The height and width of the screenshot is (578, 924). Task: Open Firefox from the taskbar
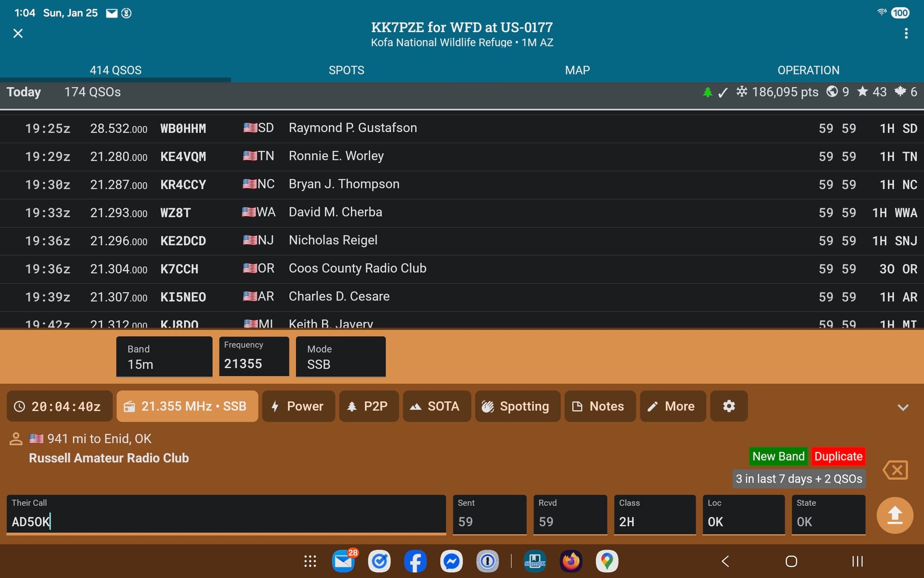[571, 561]
